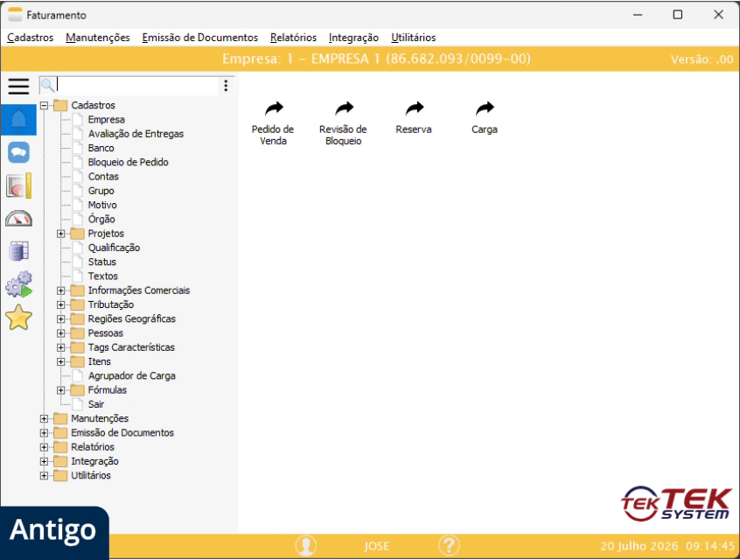Open Pedido de Venda shortcut
740x560 pixels.
click(273, 123)
